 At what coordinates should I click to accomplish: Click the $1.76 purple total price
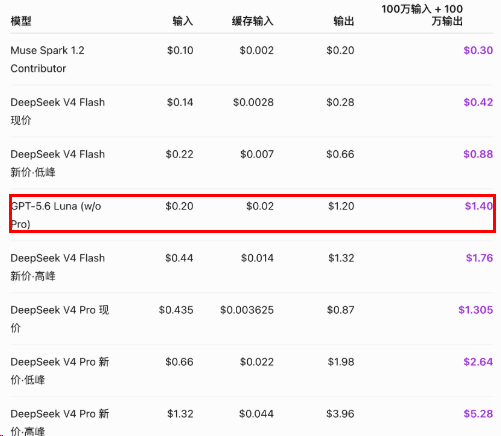tap(479, 258)
